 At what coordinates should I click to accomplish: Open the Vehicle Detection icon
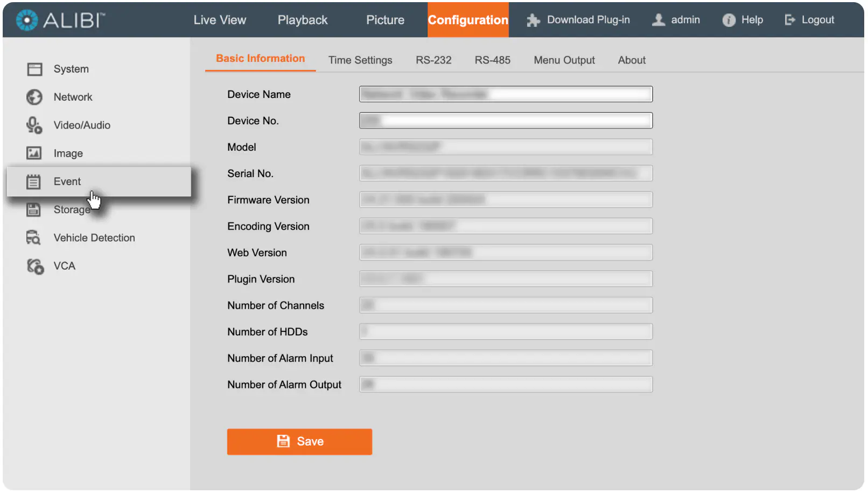point(34,238)
